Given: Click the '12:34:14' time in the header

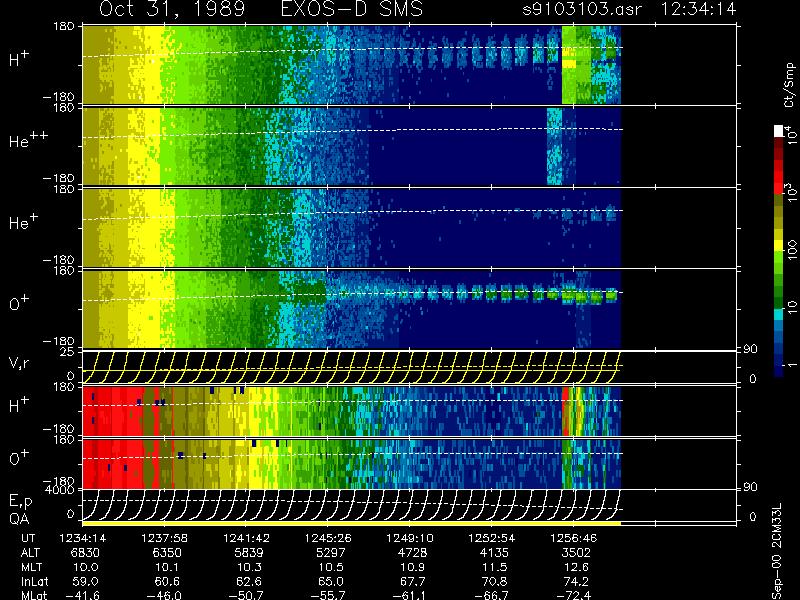Looking at the screenshot, I should (x=698, y=9).
